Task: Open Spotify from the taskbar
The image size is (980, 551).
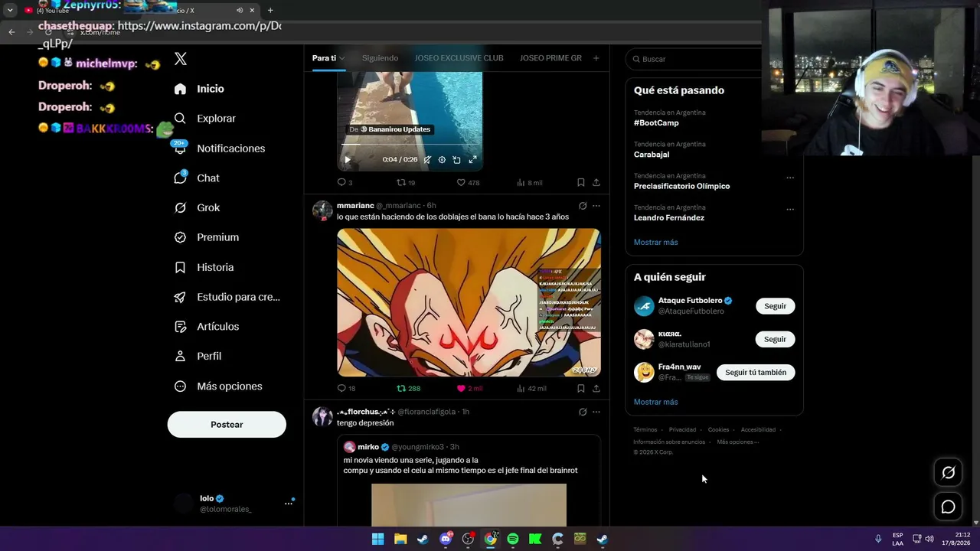Action: tap(513, 539)
